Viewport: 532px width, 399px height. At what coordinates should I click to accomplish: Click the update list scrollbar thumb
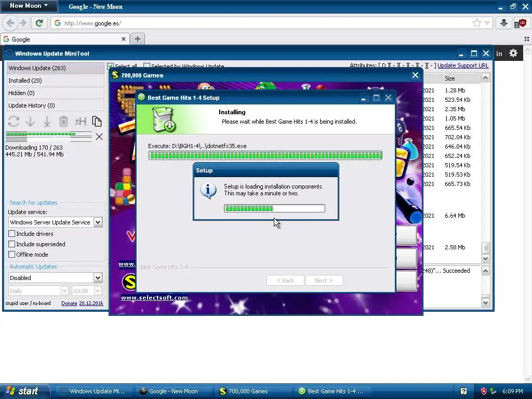coord(486,248)
